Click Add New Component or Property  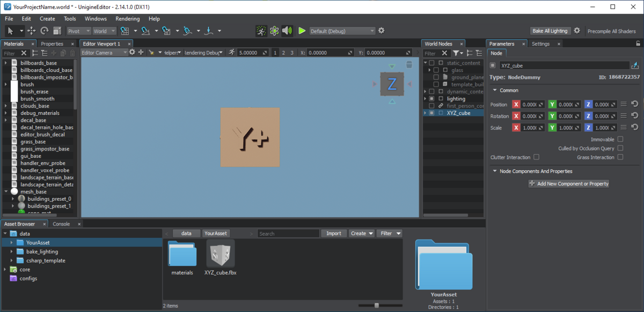click(569, 184)
